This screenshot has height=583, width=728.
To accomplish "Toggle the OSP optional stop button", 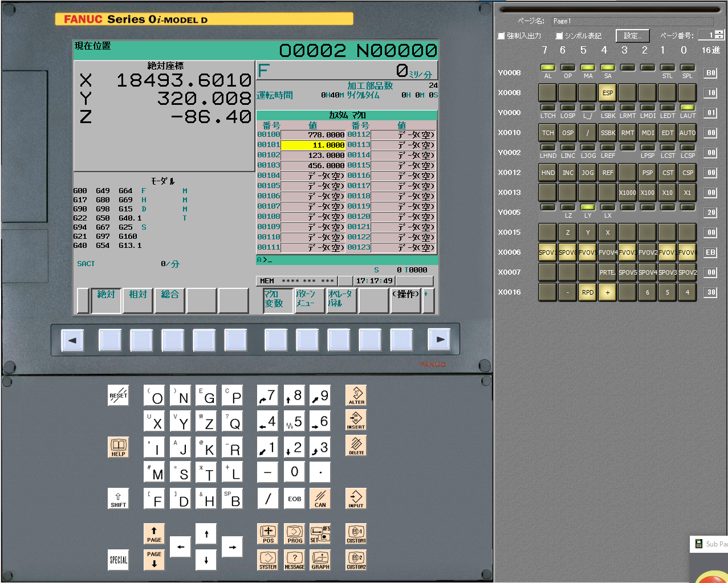I will (x=568, y=133).
